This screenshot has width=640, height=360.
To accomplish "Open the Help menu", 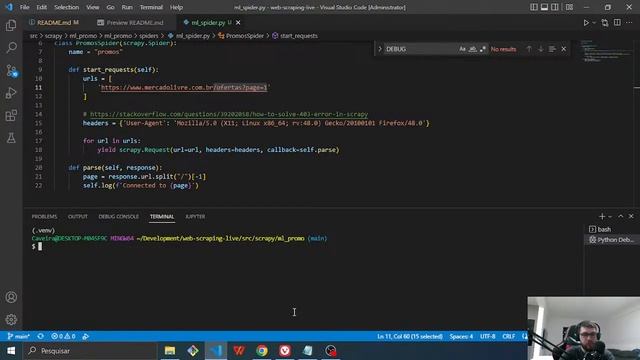I will pyautogui.click(x=176, y=7).
